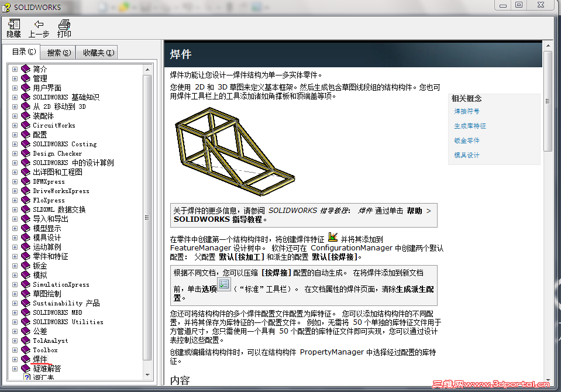This screenshot has height=392, width=561.
Task: Select the 出详图和工程图 topic
Action: pos(57,172)
